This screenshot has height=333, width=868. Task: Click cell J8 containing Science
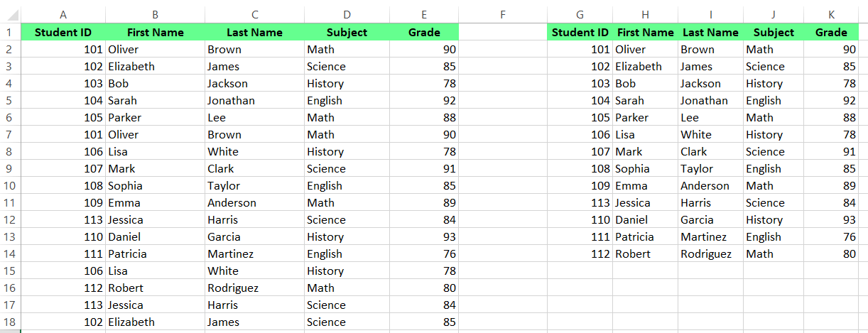[774, 151]
